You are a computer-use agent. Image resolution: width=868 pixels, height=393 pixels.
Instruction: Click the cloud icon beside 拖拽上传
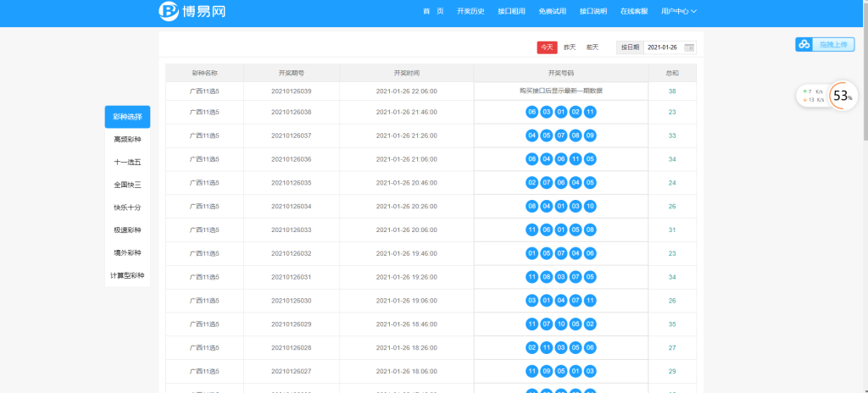803,45
